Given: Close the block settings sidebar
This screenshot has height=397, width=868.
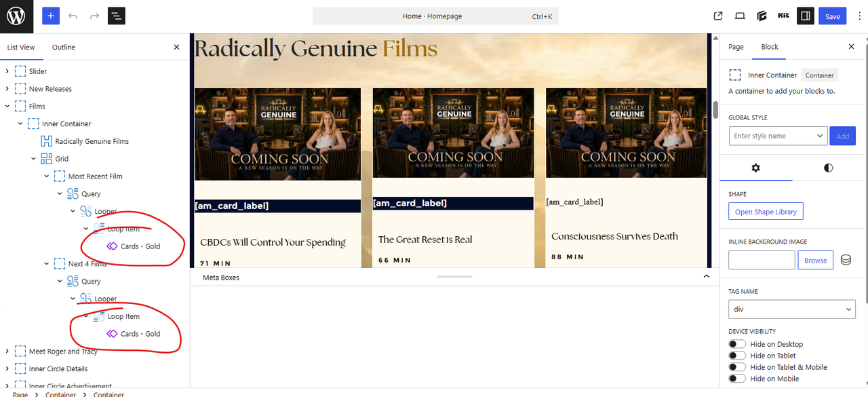Looking at the screenshot, I should (x=852, y=47).
